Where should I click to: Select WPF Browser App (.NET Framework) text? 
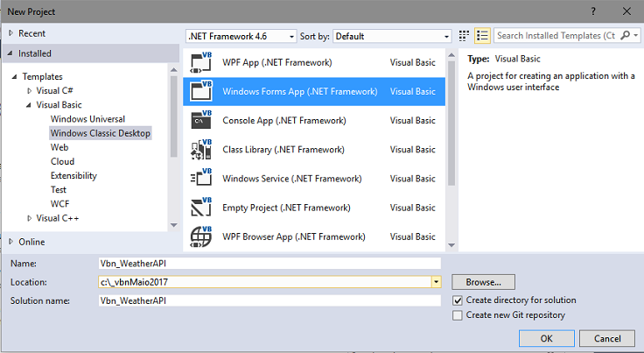(294, 237)
